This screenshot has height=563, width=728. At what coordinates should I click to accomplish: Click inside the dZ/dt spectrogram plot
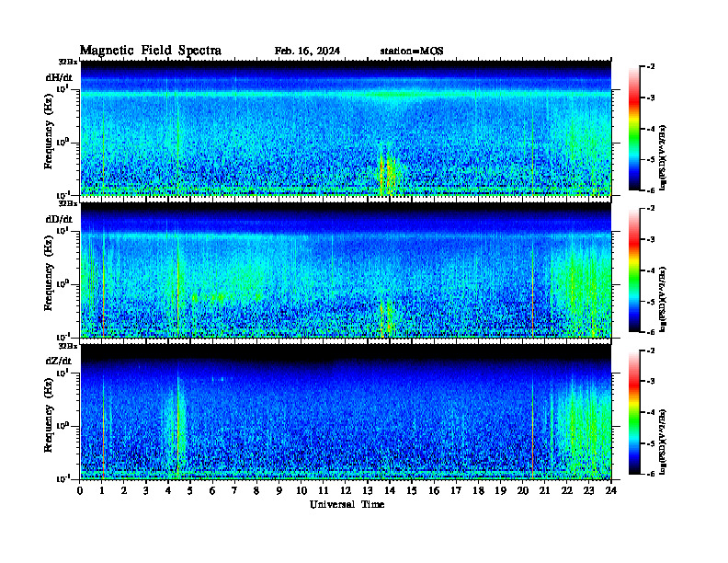(x=346, y=411)
